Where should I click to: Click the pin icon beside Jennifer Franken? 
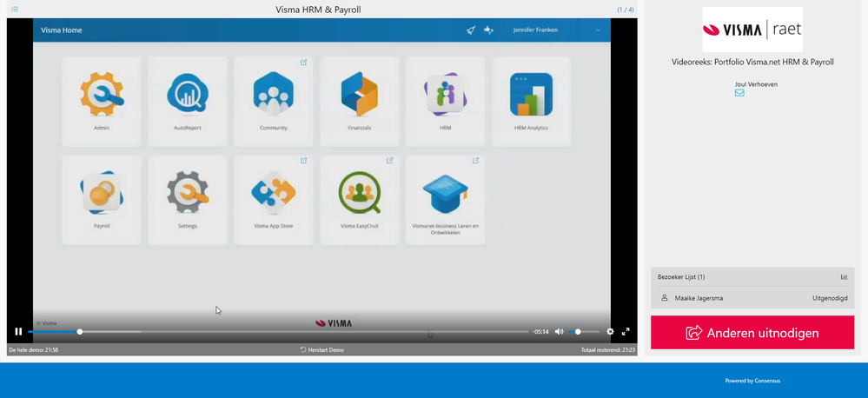coord(488,30)
